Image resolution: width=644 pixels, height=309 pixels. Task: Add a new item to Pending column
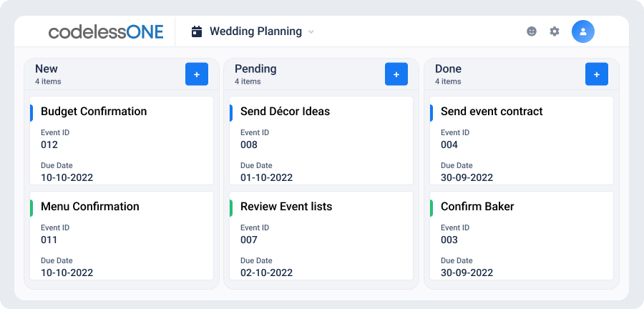coord(396,74)
